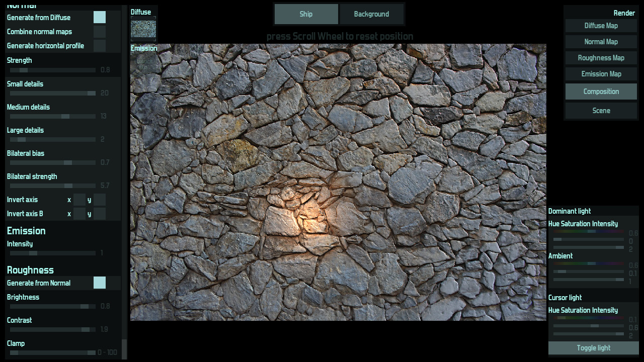Viewport: 644px width, 362px height.
Task: Enable Combine normal maps
Action: pos(100,31)
